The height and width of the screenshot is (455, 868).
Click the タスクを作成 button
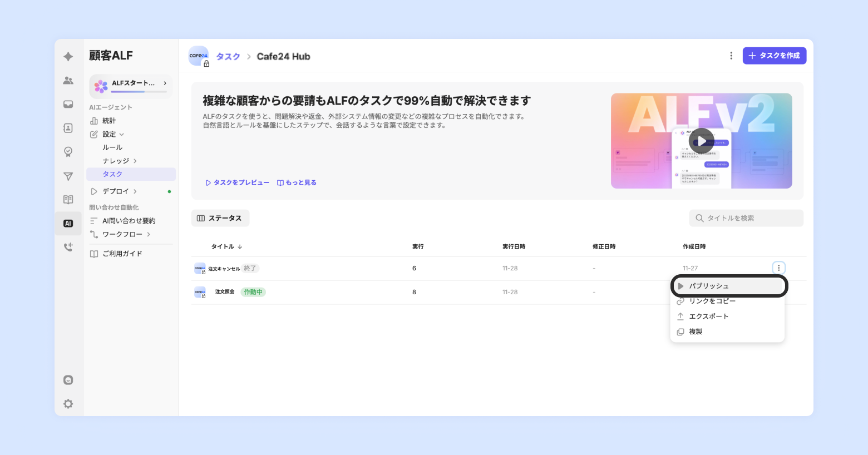(775, 56)
